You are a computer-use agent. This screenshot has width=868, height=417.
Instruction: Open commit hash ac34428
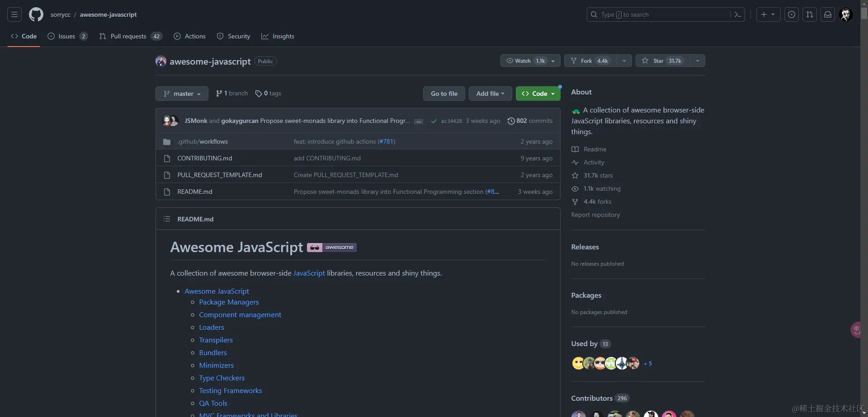(452, 121)
